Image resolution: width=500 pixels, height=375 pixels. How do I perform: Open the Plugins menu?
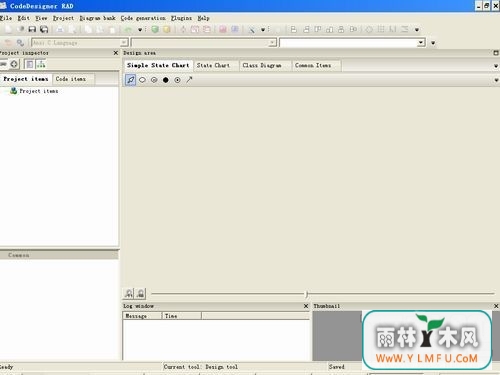[x=181, y=18]
